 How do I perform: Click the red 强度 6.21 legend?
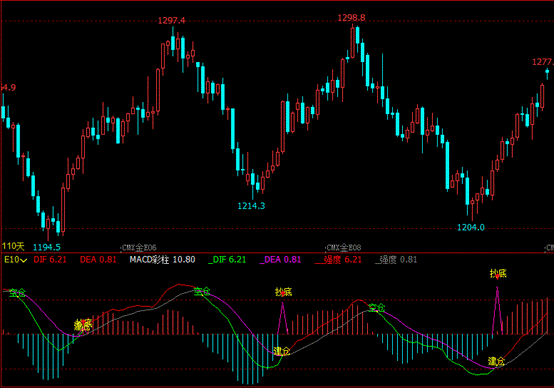[338, 260]
